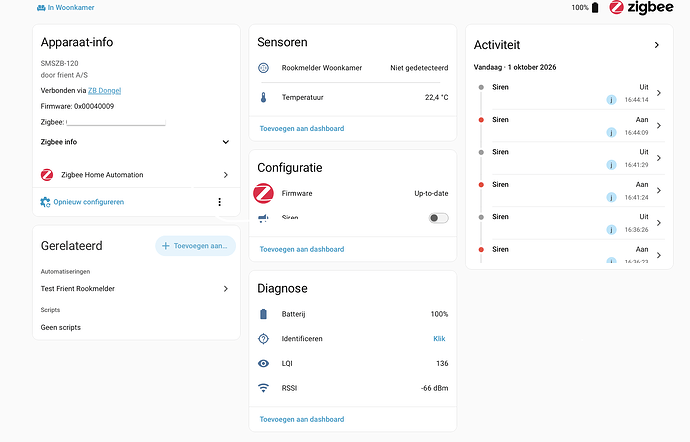
Task: Click the Firmware Zigbee logo icon
Action: click(264, 193)
